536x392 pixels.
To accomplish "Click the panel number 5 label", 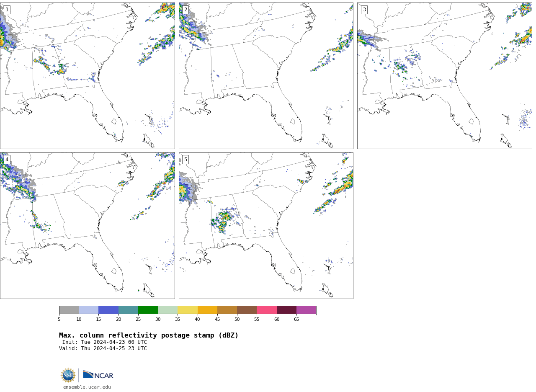I will 186,160.
